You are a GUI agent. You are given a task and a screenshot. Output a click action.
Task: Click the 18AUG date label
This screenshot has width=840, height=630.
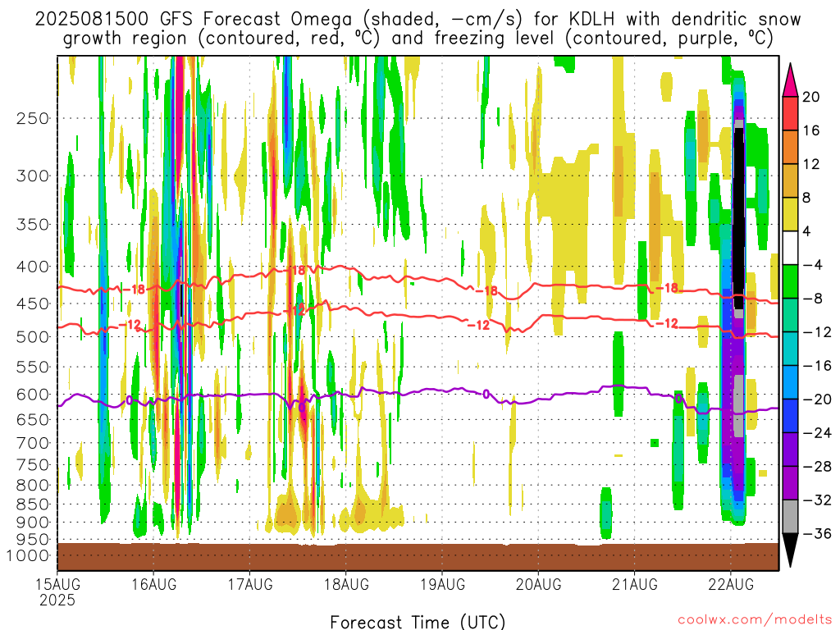[x=346, y=584]
